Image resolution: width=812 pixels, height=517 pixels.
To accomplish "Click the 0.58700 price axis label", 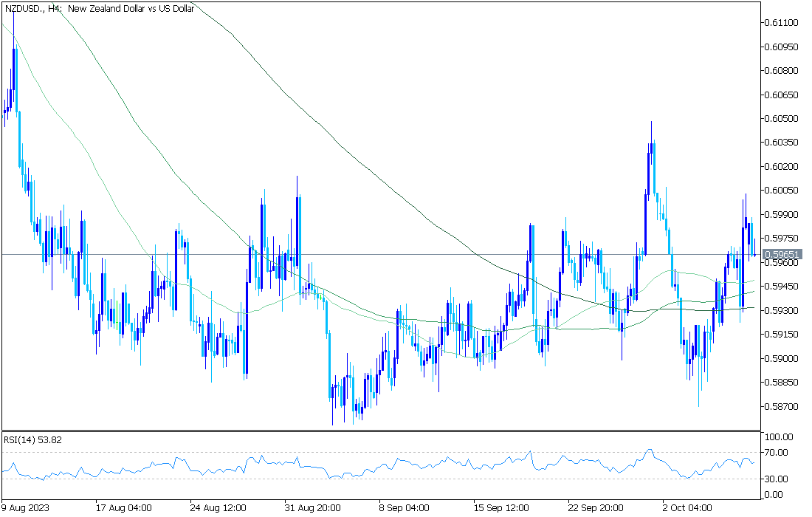I will tap(782, 407).
